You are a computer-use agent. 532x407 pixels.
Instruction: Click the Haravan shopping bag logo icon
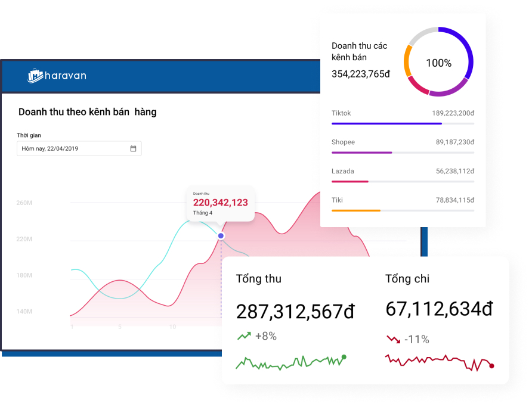(x=35, y=76)
